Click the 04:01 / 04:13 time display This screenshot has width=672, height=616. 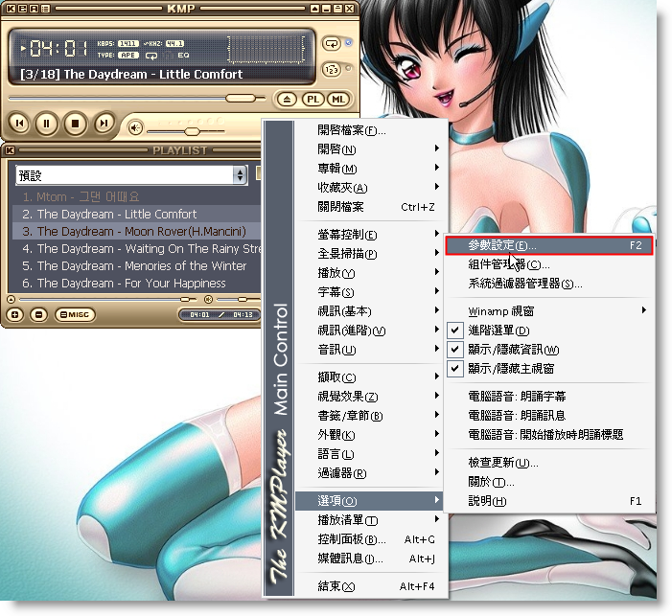(220, 315)
